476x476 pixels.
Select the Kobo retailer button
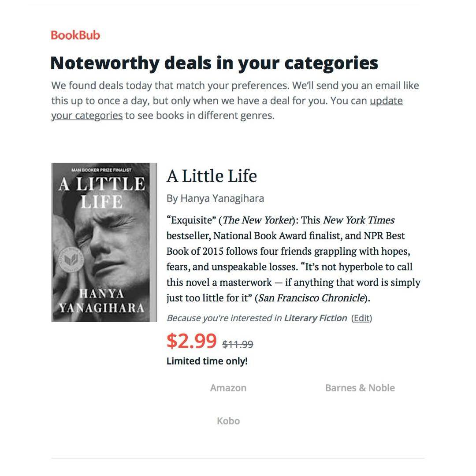coord(228,421)
